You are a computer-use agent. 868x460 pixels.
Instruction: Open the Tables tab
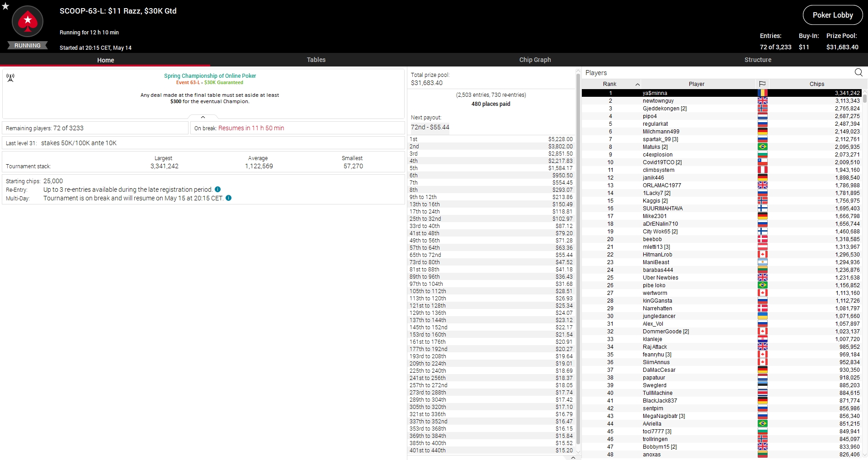point(316,60)
